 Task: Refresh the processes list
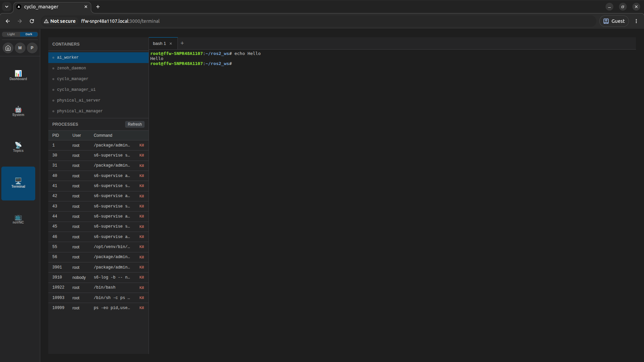(135, 124)
